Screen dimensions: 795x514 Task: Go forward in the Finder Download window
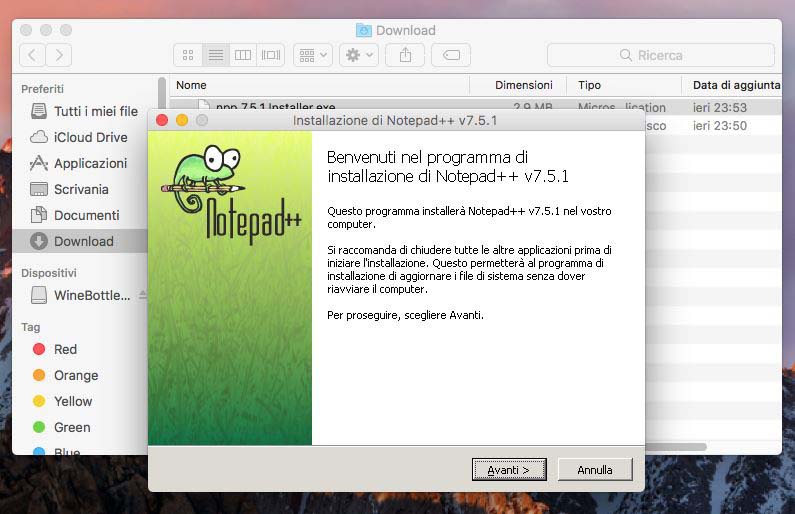tap(59, 55)
